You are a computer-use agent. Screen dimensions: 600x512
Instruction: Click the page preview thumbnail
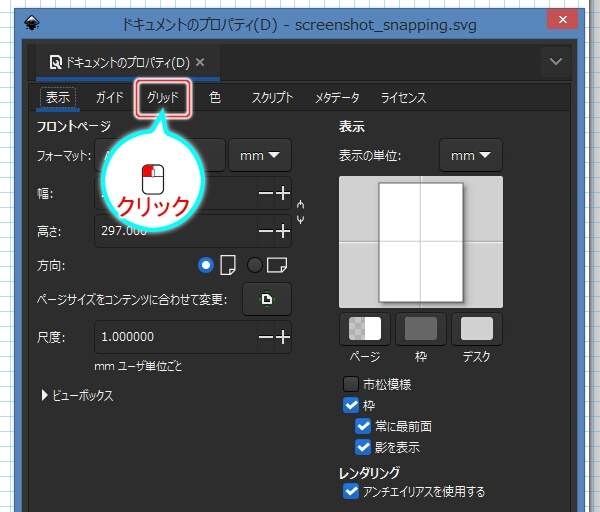point(421,242)
